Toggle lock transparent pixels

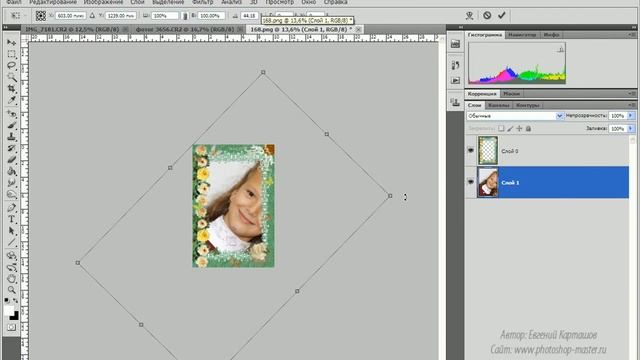tap(501, 129)
